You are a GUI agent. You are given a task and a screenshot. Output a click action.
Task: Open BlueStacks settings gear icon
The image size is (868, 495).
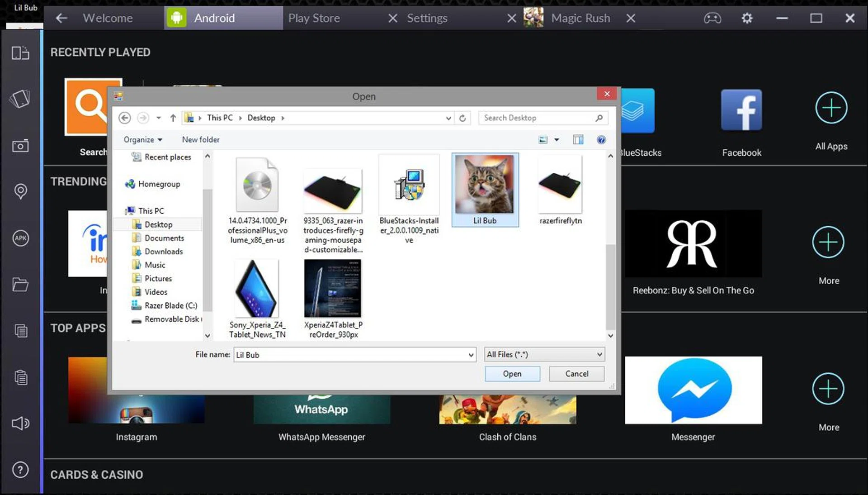coord(747,18)
